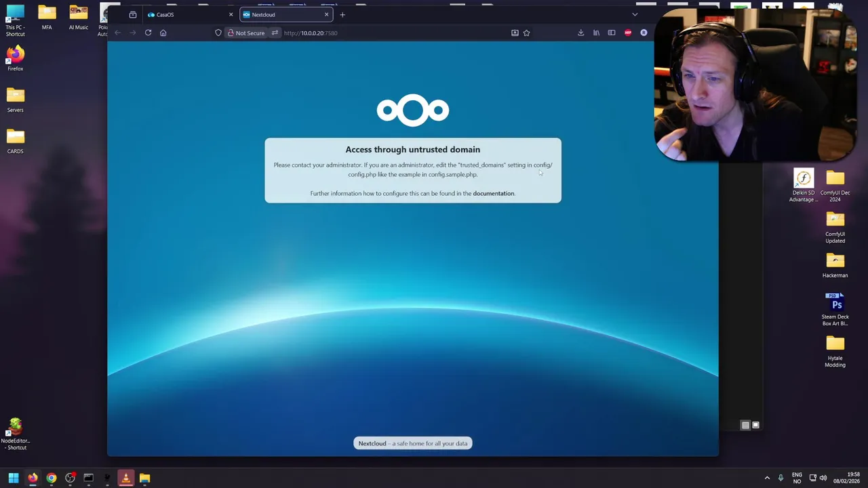Click the install page icon in address bar

click(x=515, y=33)
